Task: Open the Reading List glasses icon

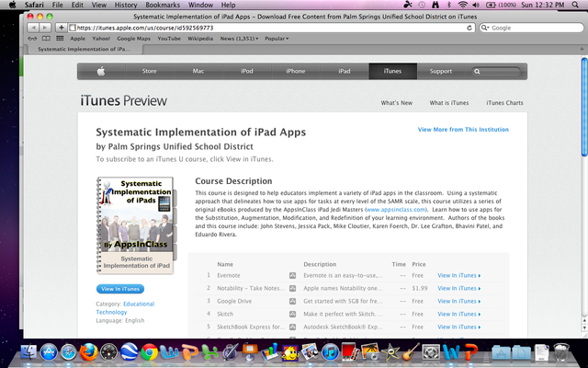Action: click(x=33, y=39)
